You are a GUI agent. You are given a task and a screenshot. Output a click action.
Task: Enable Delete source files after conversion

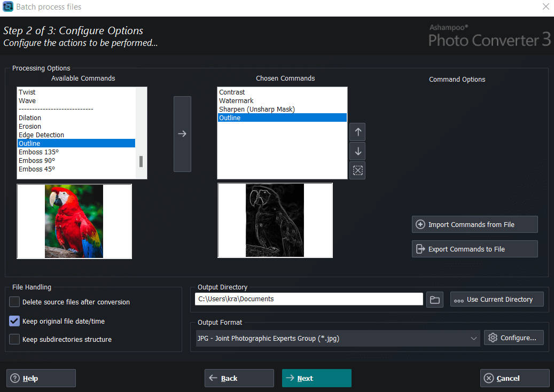(x=14, y=302)
